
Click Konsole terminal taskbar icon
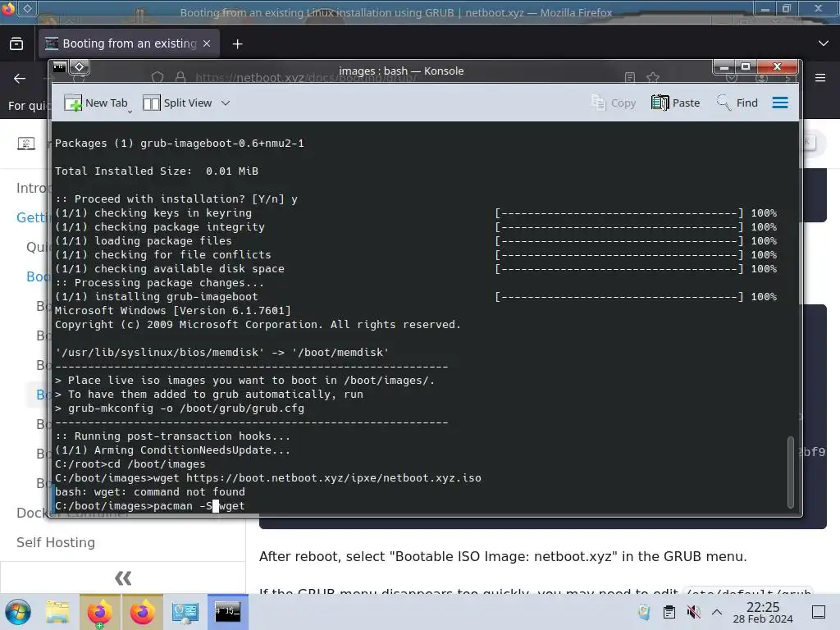[x=228, y=612]
